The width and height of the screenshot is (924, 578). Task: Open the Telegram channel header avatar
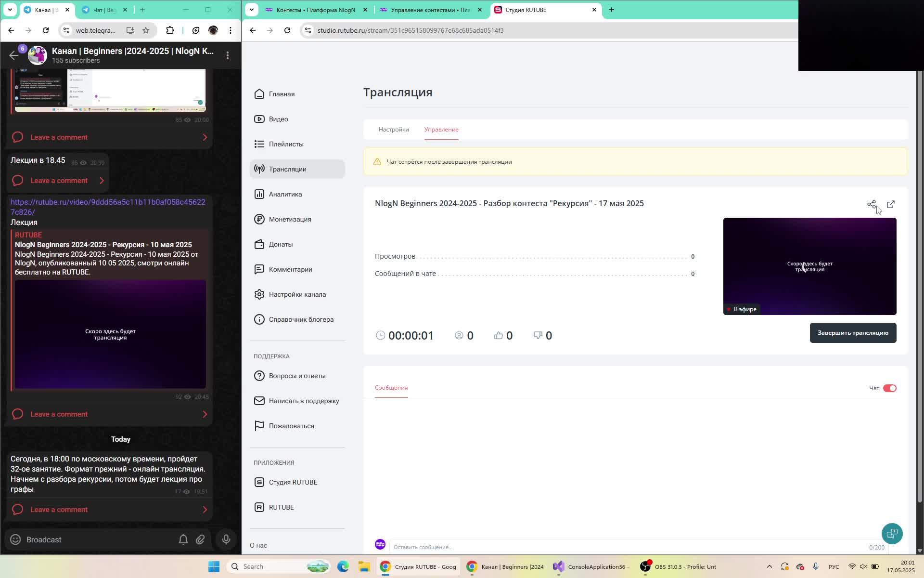(38, 55)
